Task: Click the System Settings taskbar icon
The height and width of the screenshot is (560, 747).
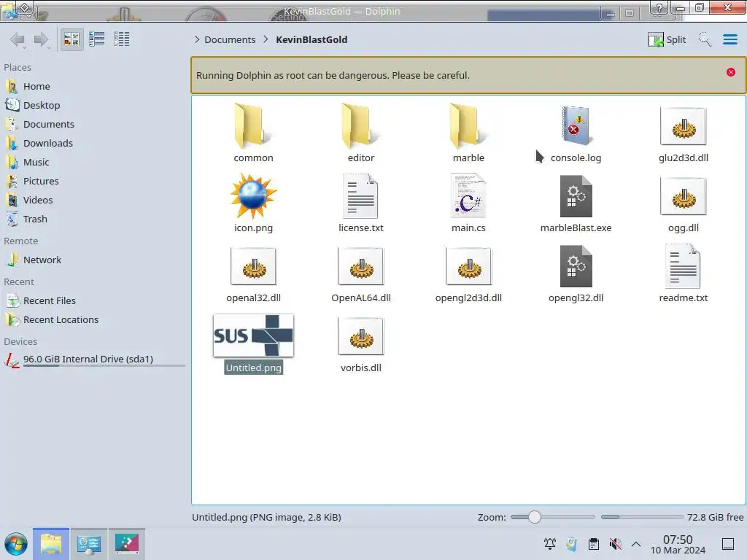Action: (x=88, y=544)
